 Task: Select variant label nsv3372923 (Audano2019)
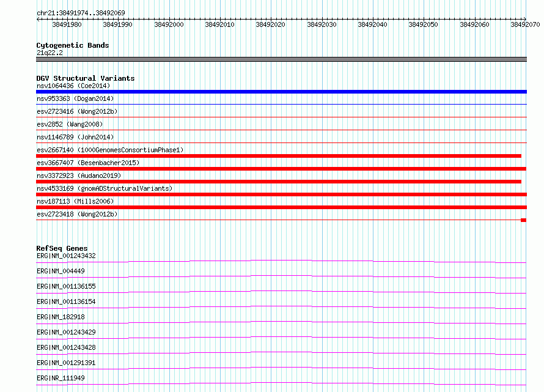pos(79,176)
